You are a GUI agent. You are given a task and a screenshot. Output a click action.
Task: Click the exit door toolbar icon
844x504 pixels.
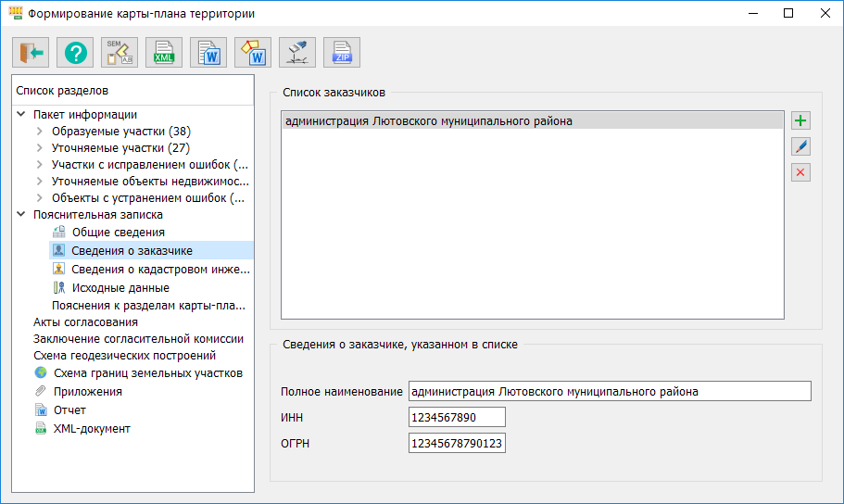pyautogui.click(x=31, y=53)
